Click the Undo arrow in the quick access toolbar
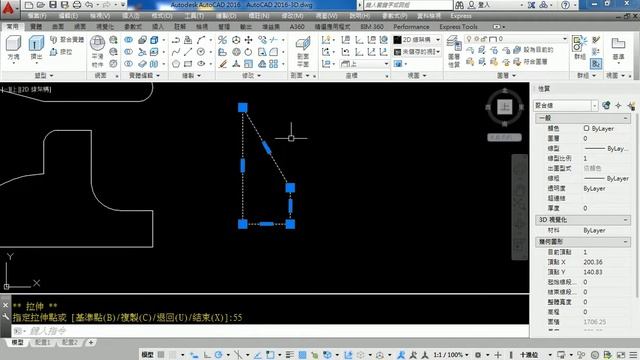The height and width of the screenshot is (360, 640). pos(89,5)
